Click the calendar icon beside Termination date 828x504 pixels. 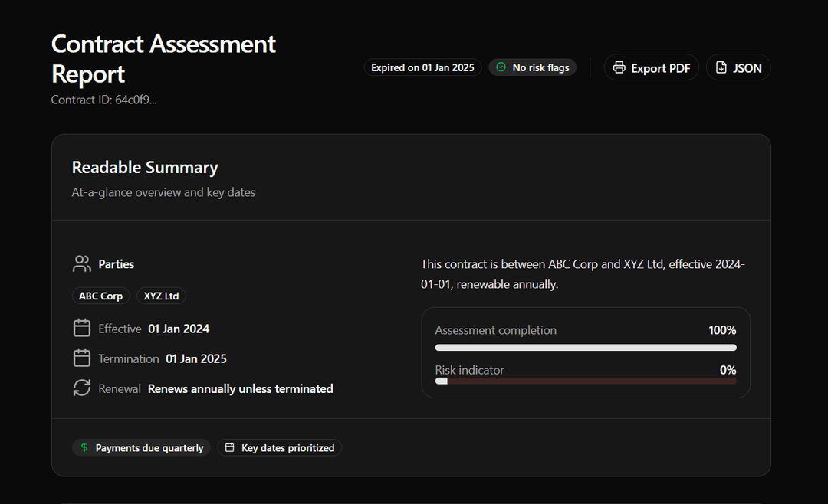point(82,357)
